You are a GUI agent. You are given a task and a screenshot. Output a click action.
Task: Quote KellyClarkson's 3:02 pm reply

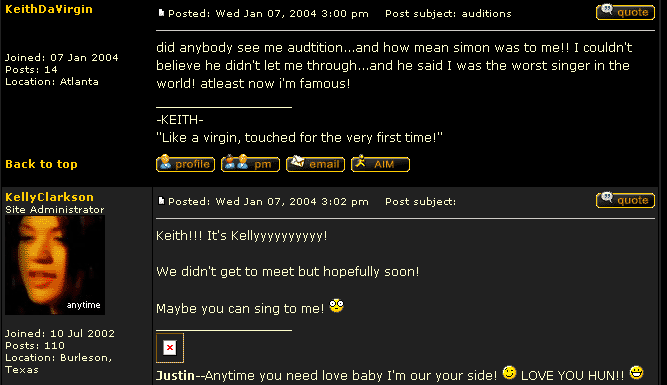point(625,200)
